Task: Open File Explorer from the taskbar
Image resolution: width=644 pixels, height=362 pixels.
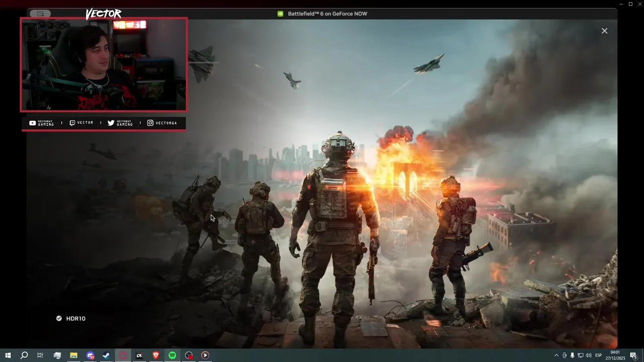Action: click(73, 355)
